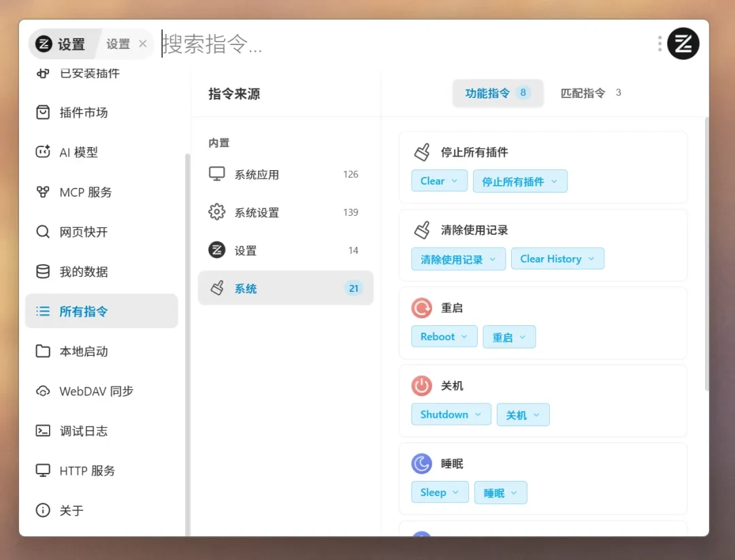
Task: Close the 设置 tag in search bar
Action: point(143,44)
